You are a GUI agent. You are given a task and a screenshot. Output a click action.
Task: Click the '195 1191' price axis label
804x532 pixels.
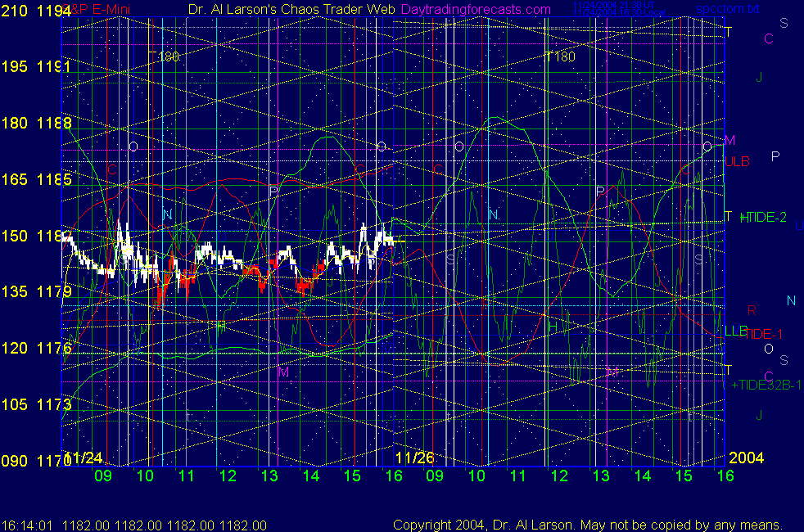pos(36,66)
